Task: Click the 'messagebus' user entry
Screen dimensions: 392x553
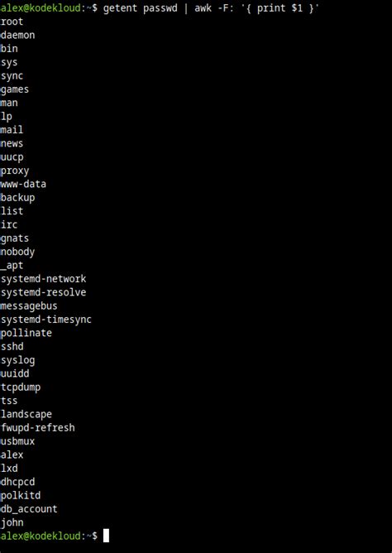Action: click(29, 305)
